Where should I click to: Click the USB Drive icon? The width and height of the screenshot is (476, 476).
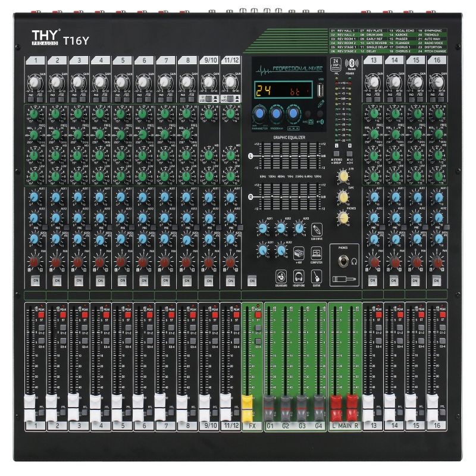coord(318,228)
